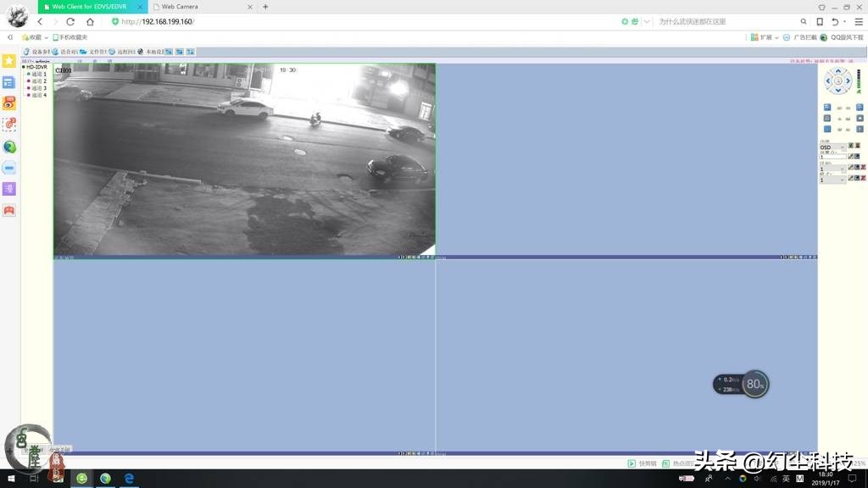Open the 文件管理 file management toolbar item

coord(93,52)
